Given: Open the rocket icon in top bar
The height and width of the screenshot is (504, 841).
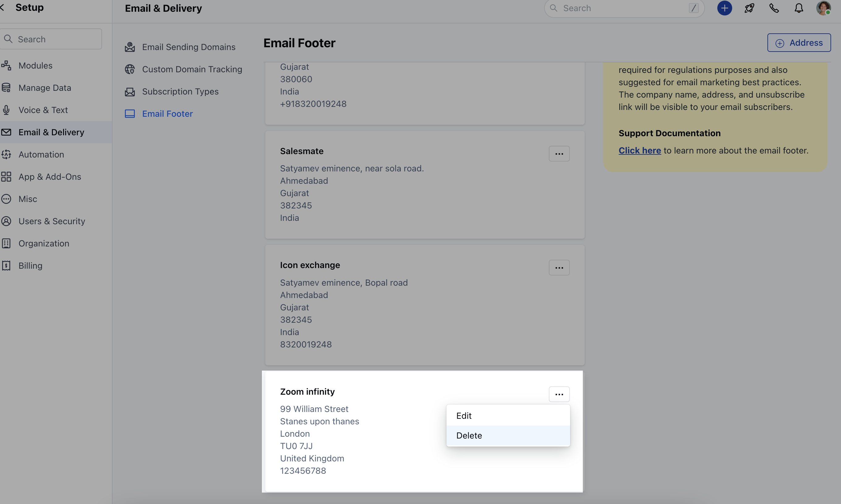Looking at the screenshot, I should 749,8.
